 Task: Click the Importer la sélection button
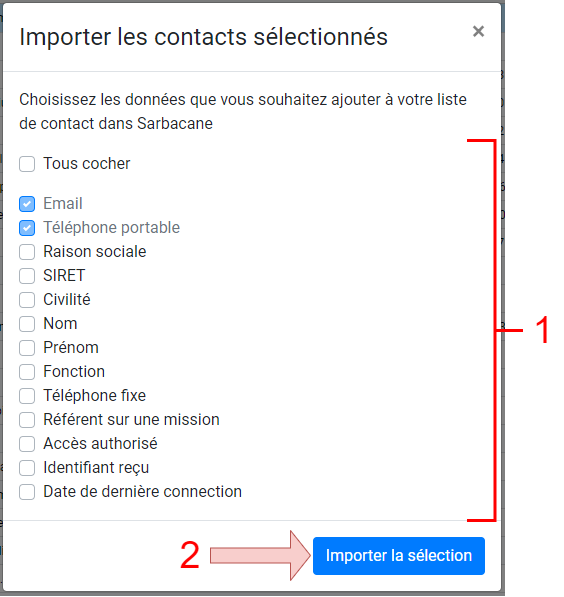tap(399, 556)
